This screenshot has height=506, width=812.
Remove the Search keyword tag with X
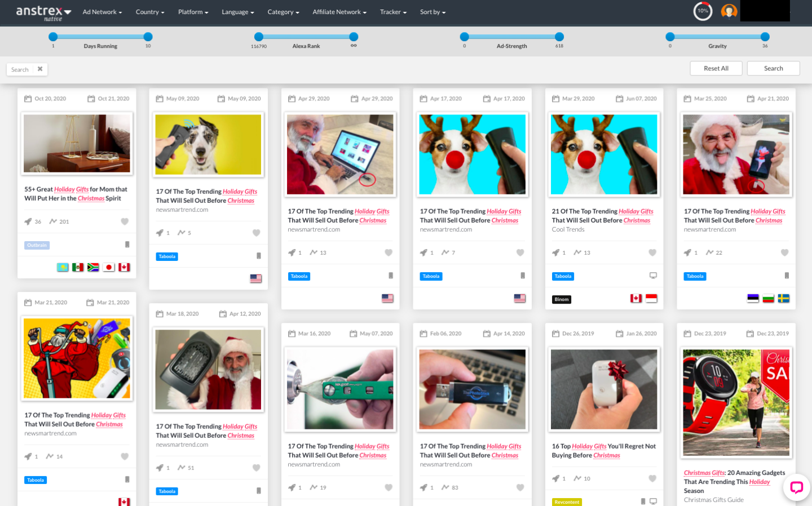[x=40, y=69]
